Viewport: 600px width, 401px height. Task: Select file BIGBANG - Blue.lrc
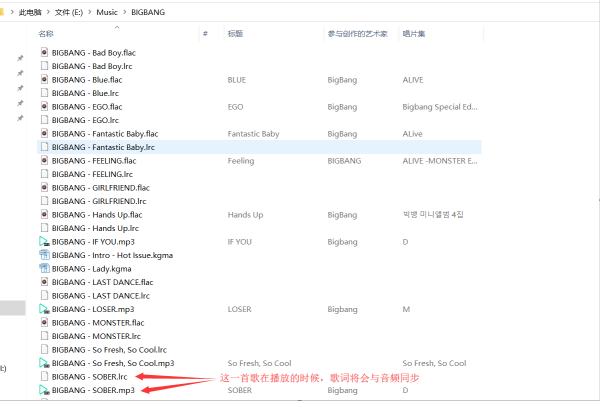(85, 93)
